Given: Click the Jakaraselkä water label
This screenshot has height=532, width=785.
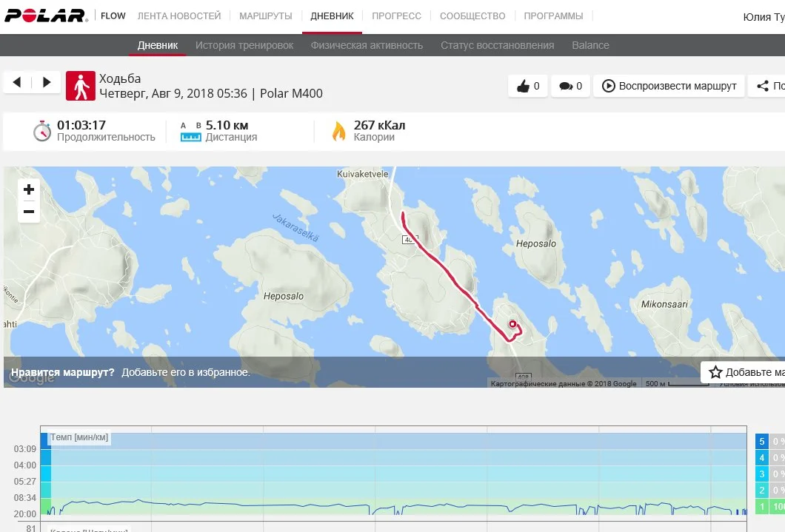Looking at the screenshot, I should click(x=295, y=227).
